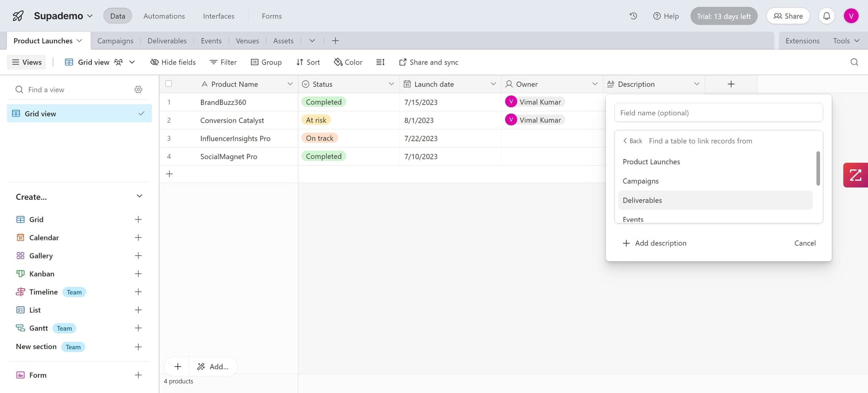Switch to the Campaigns table tab
The width and height of the screenshot is (868, 393).
click(115, 41)
